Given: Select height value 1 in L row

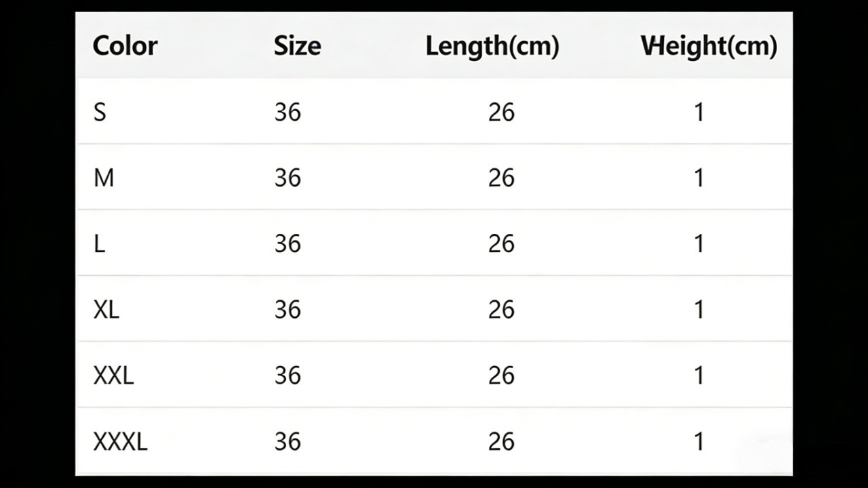Looking at the screenshot, I should 699,243.
